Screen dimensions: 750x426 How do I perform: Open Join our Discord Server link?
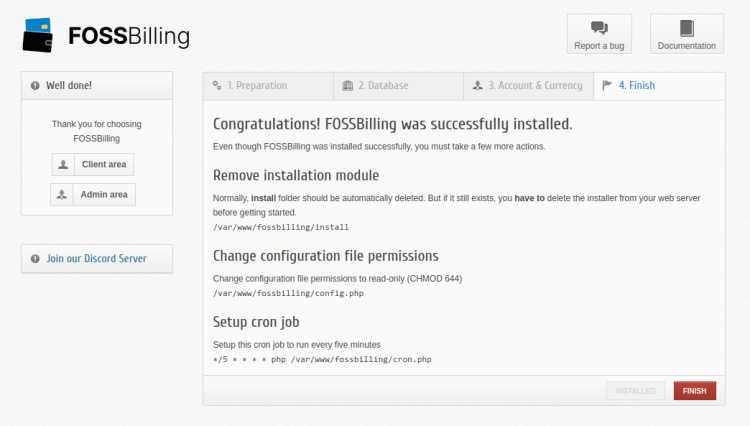point(96,259)
